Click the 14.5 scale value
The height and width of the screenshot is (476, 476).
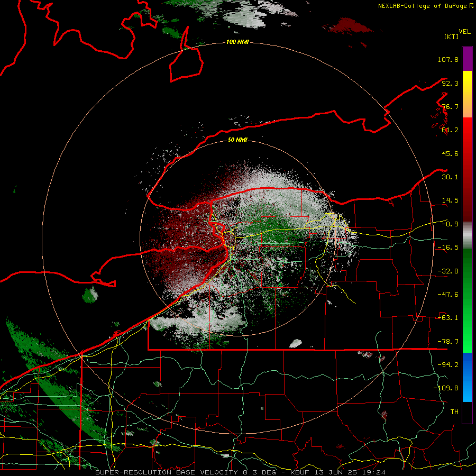pos(450,200)
